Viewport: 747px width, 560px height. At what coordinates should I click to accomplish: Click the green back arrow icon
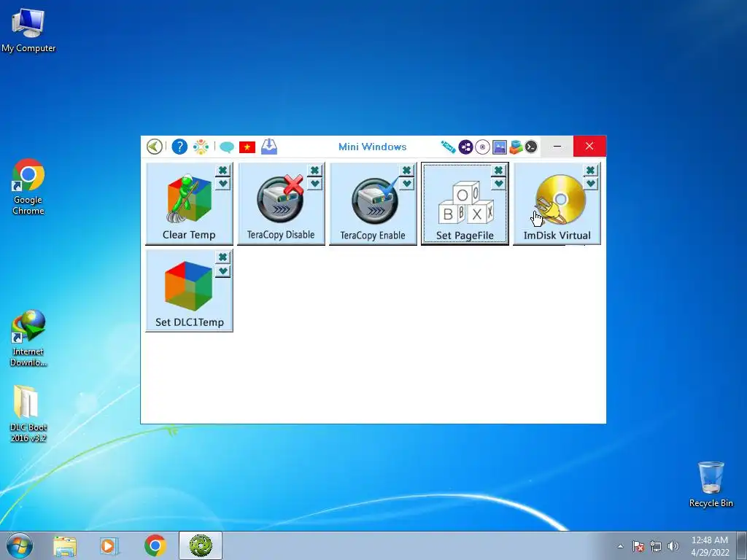[x=155, y=147]
